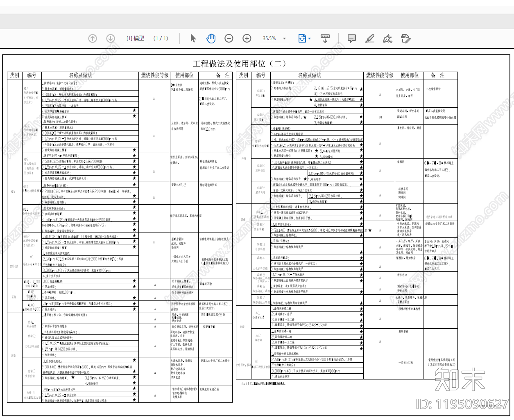Open the 35.5% zoom level dropdown
The height and width of the screenshot is (420, 514).
[x=285, y=38]
